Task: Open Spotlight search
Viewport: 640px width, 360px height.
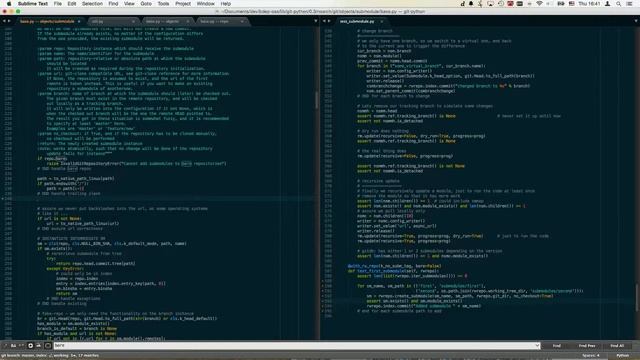Action: click(x=618, y=4)
